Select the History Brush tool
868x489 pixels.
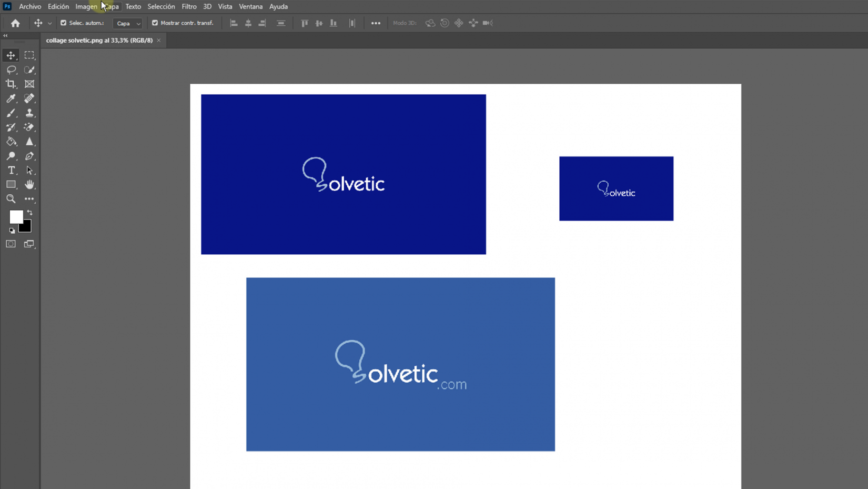point(11,127)
